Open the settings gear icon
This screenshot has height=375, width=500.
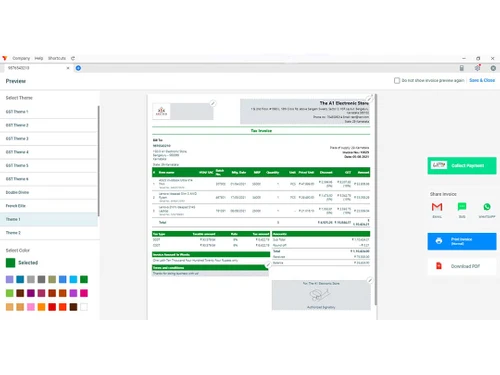point(477,68)
